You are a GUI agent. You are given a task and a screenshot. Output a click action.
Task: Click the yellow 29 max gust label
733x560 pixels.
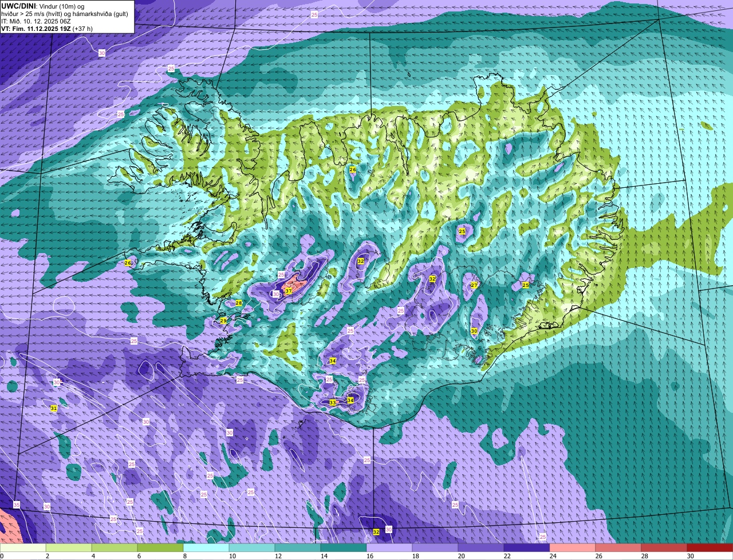click(223, 321)
